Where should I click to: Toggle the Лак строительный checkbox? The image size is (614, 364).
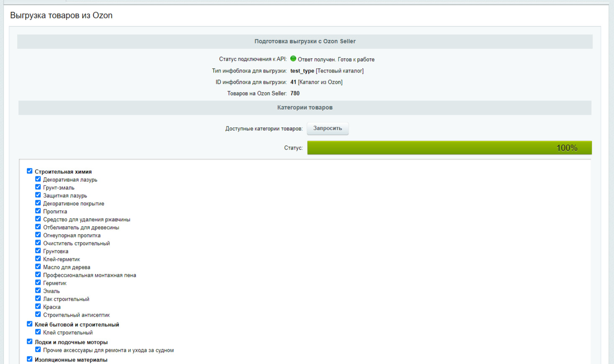coord(38,298)
